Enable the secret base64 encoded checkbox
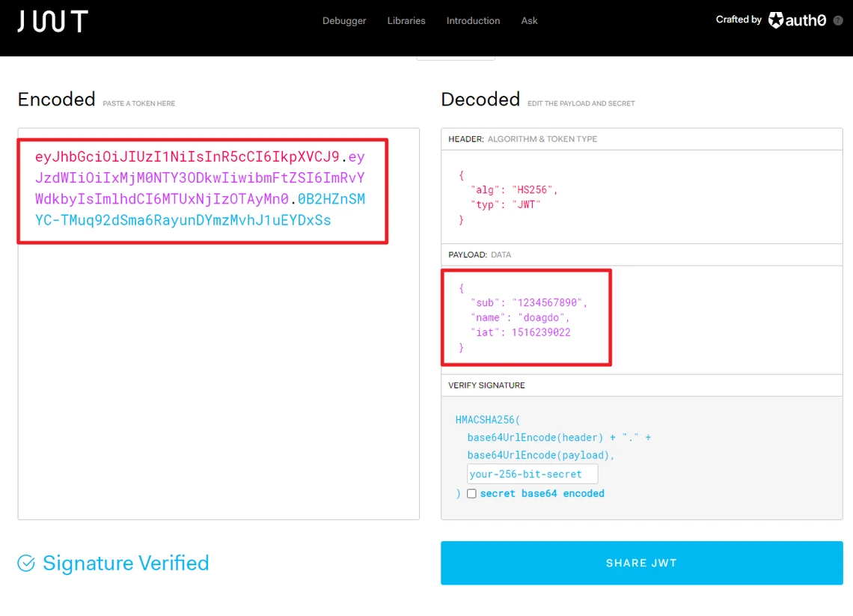The height and width of the screenshot is (616, 853). [x=471, y=493]
